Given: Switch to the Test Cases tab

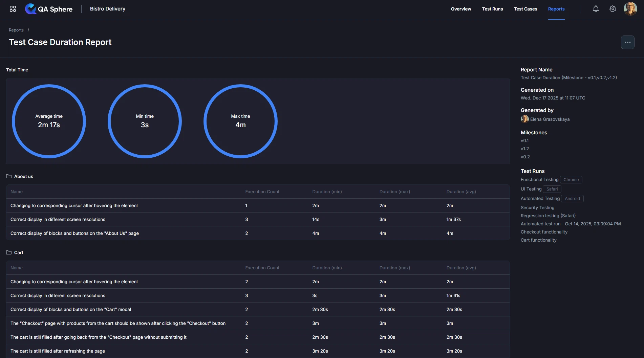Looking at the screenshot, I should (525, 9).
